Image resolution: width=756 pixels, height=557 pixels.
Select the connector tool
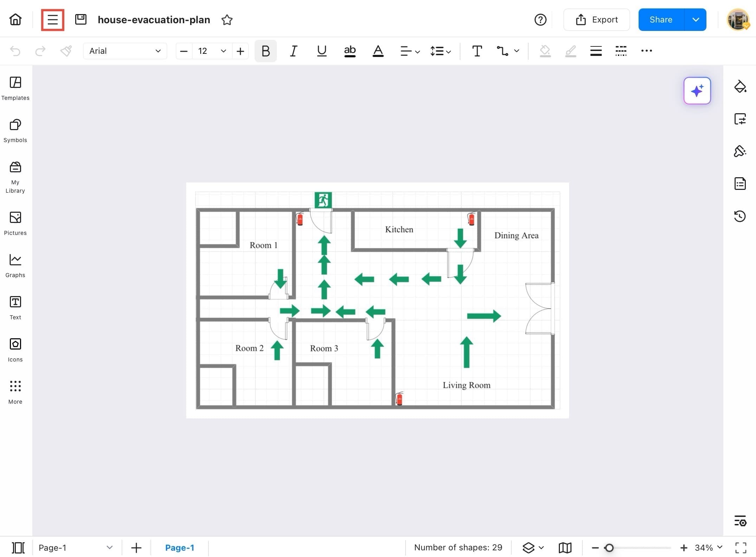click(x=502, y=51)
